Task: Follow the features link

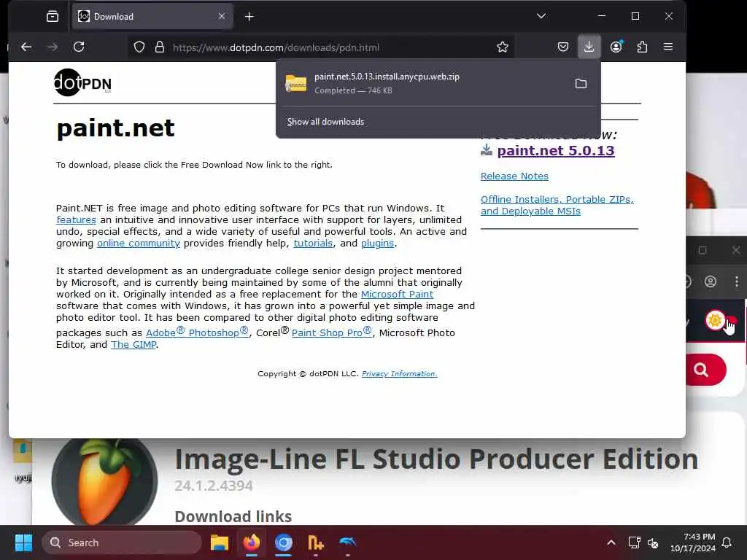Action: click(x=76, y=220)
